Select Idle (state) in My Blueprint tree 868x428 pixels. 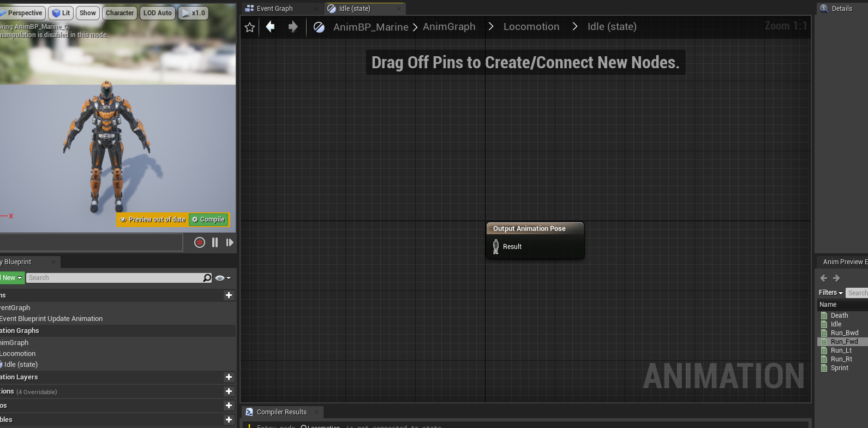pos(21,365)
